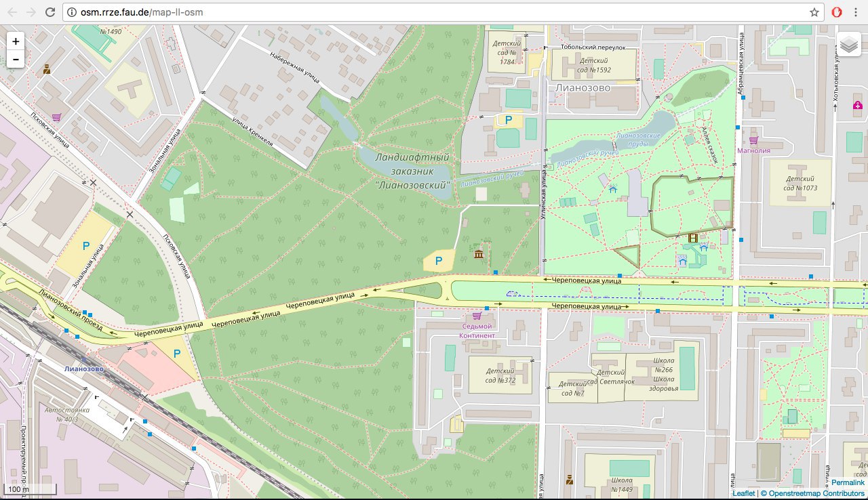Expand the map layers selector
The width and height of the screenshot is (868, 500).
[x=848, y=45]
